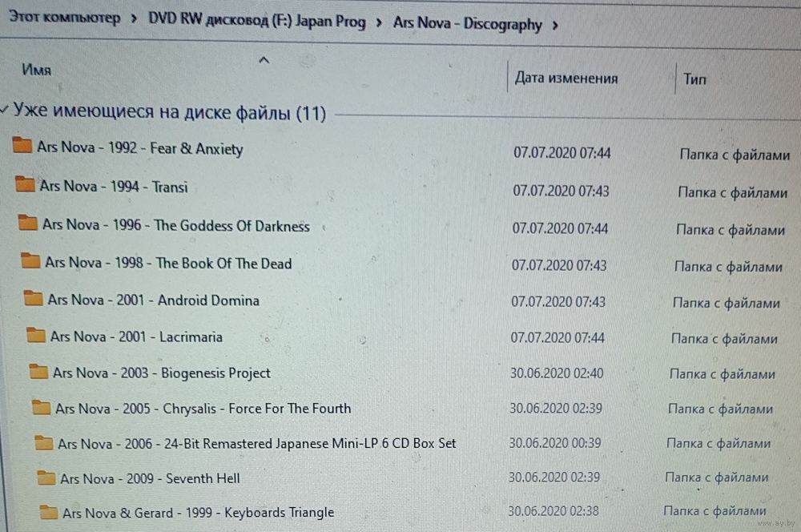Click the 1994 Transi folder icon

tap(25, 184)
